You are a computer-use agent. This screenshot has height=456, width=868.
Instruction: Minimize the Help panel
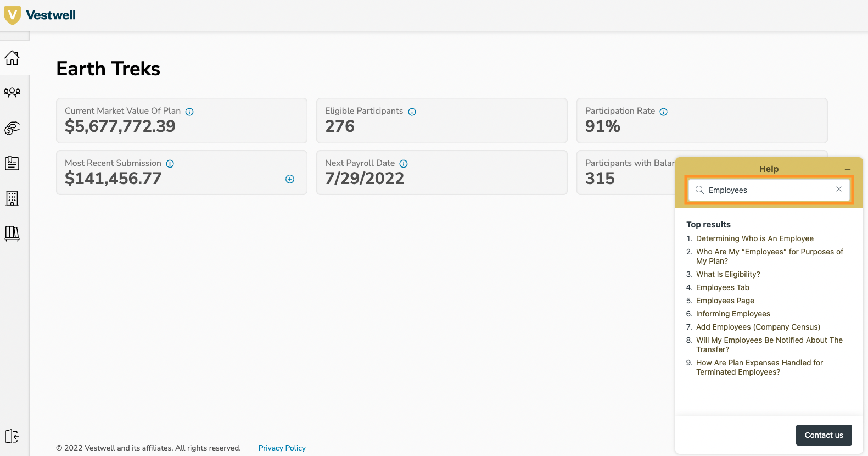(847, 169)
